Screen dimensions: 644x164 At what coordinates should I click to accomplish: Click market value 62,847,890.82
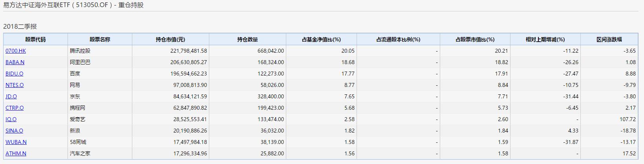click(x=190, y=108)
